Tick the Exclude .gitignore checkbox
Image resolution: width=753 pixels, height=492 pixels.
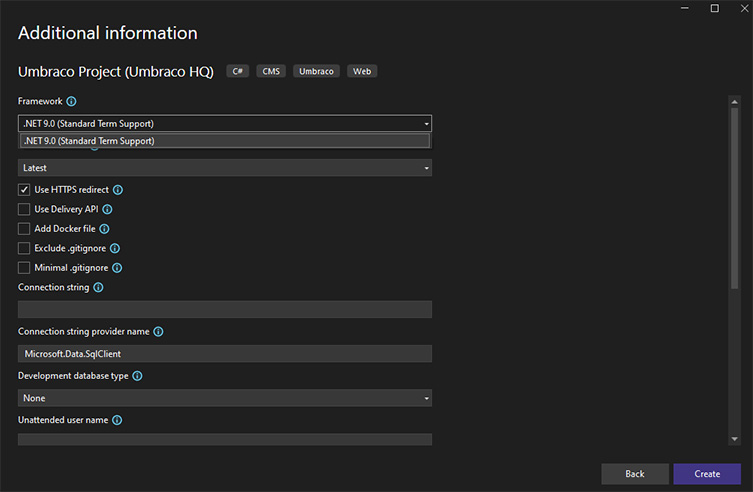click(24, 249)
